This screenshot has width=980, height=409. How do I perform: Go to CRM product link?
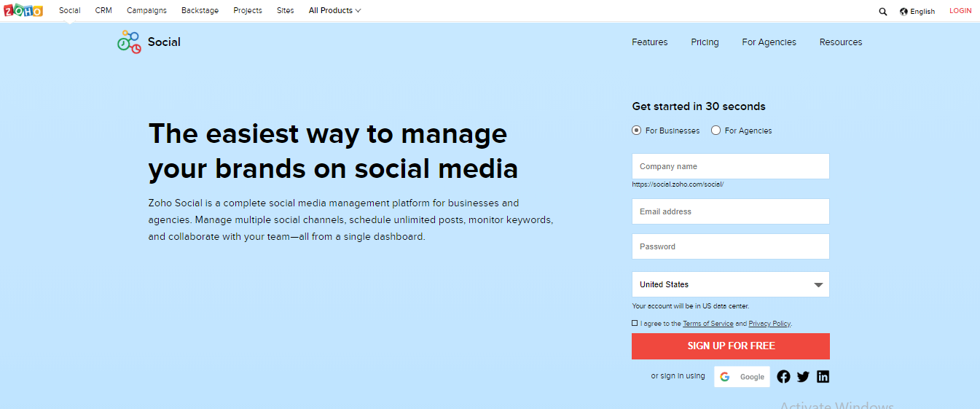click(103, 11)
